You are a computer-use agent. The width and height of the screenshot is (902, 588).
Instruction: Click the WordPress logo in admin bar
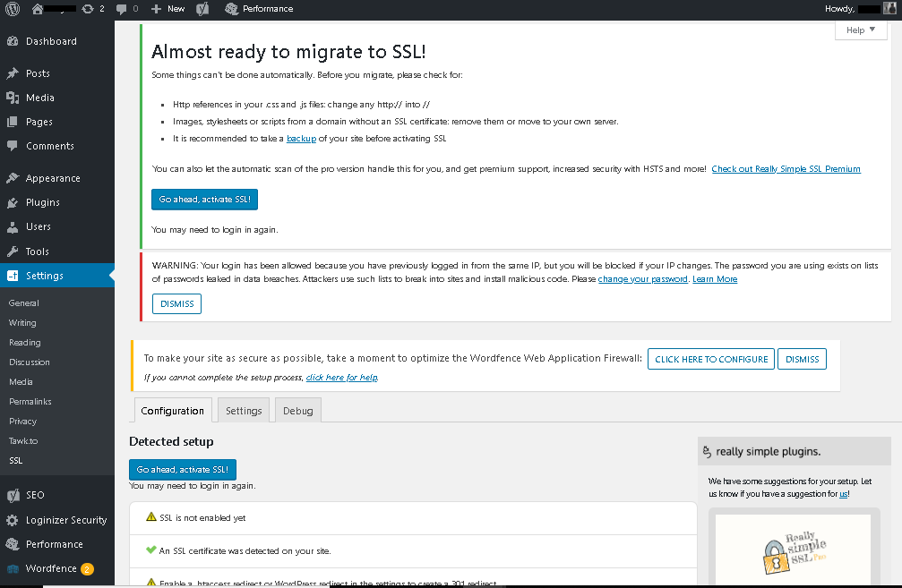tap(12, 9)
